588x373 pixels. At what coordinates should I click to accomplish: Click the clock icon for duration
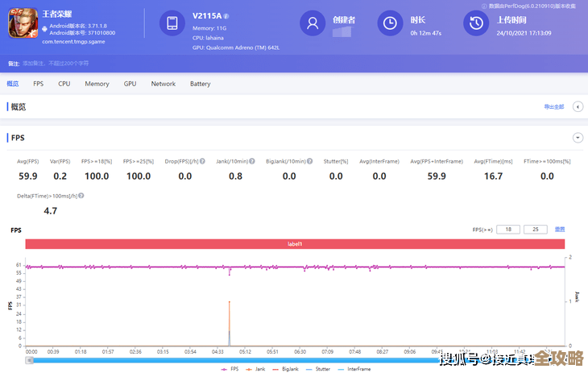click(390, 23)
